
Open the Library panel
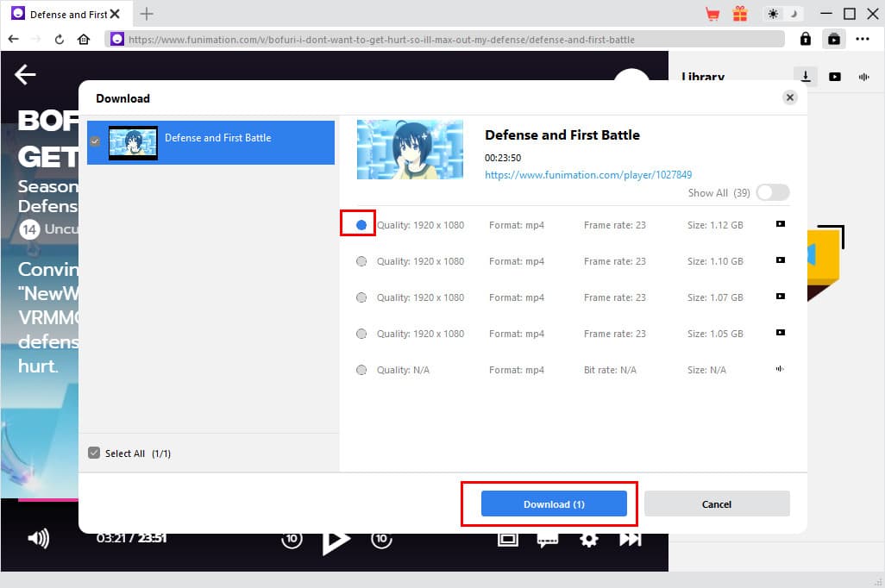(701, 77)
